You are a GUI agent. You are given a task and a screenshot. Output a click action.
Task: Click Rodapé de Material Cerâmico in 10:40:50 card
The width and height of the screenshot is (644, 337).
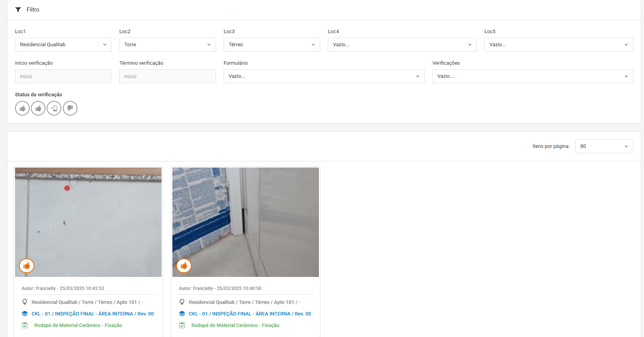pos(235,325)
